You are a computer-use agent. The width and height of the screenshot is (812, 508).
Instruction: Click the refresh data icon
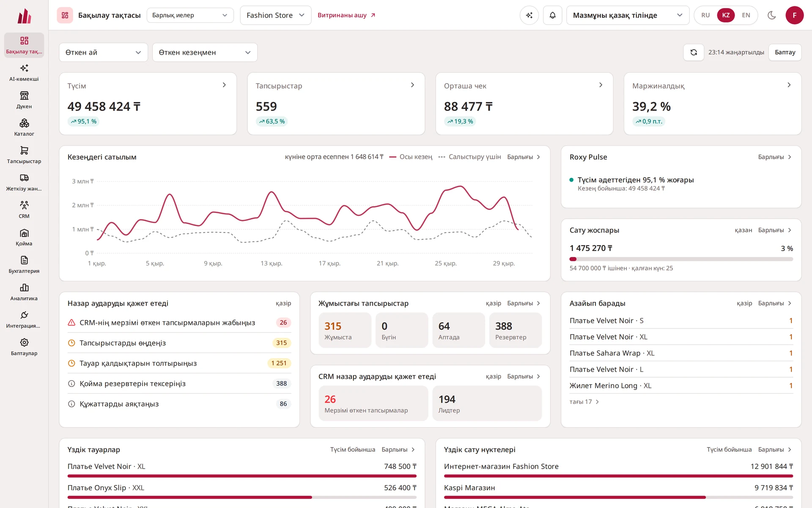pos(694,52)
